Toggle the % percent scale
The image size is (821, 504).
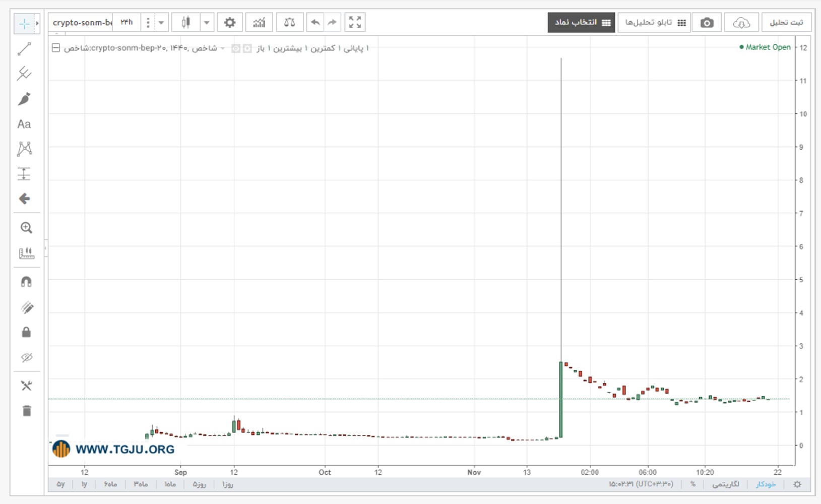[693, 484]
